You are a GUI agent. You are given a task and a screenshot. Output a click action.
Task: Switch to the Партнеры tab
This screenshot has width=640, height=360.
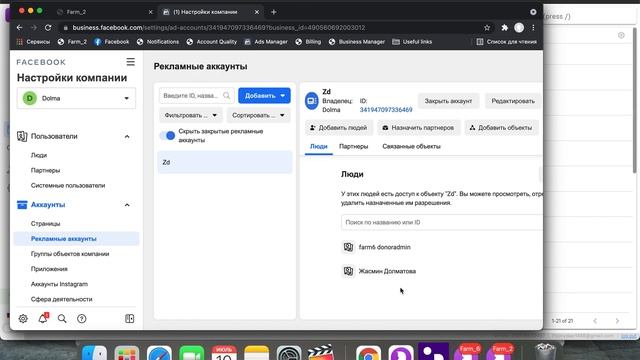tap(353, 147)
